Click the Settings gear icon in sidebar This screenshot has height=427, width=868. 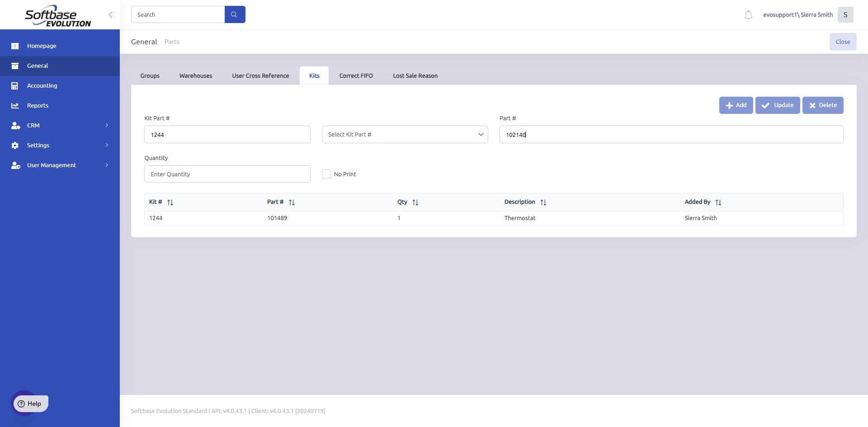click(15, 145)
